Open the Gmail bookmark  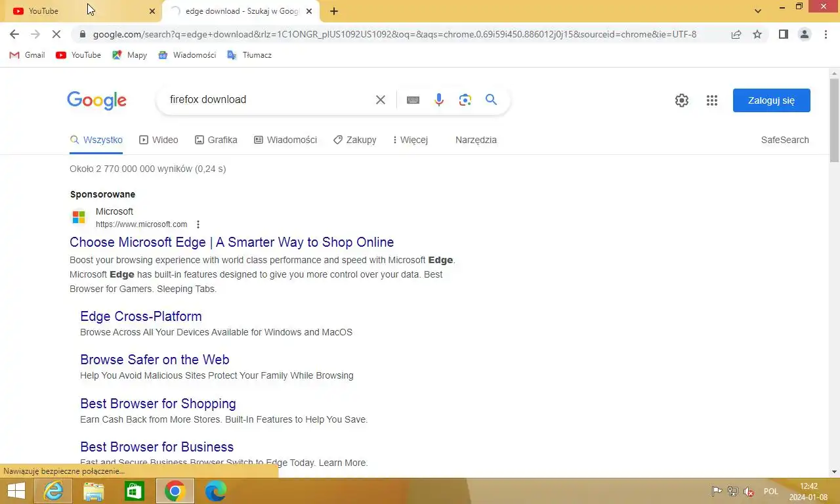point(27,55)
